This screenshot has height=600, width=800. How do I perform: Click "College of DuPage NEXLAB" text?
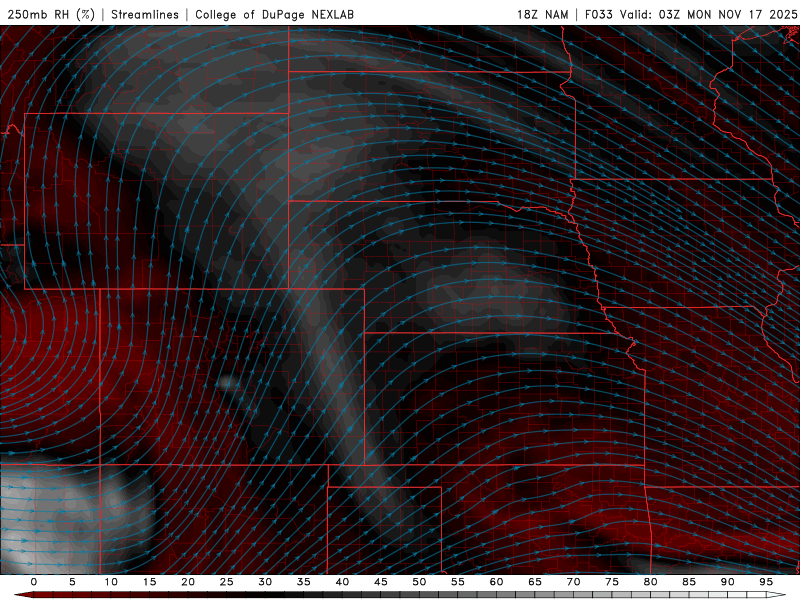click(x=274, y=14)
